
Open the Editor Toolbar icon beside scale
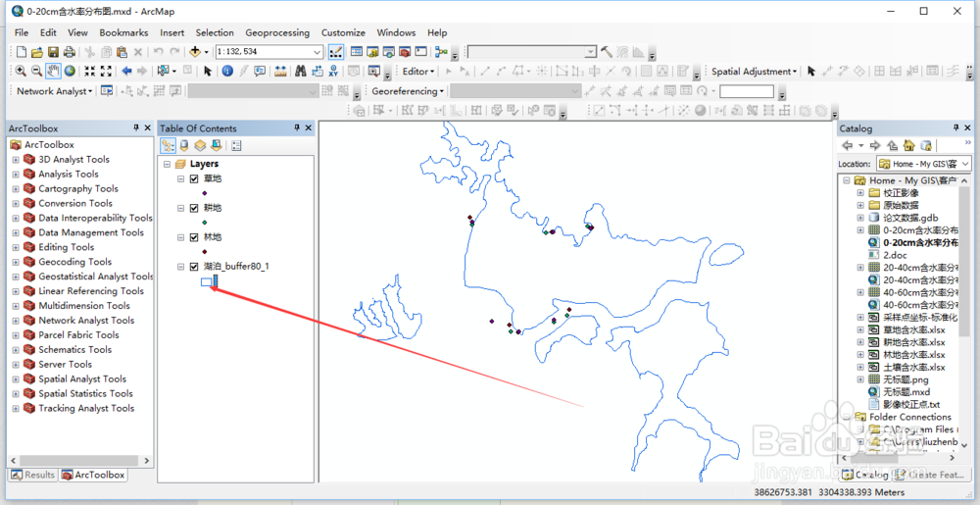(x=335, y=52)
